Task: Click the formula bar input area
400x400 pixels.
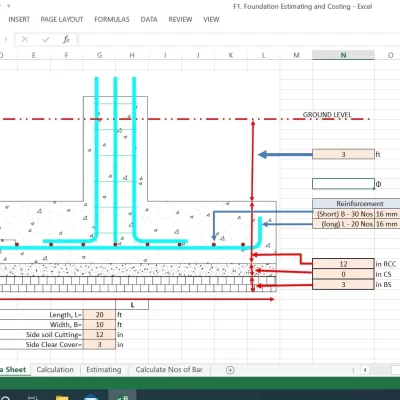Action: (x=239, y=39)
